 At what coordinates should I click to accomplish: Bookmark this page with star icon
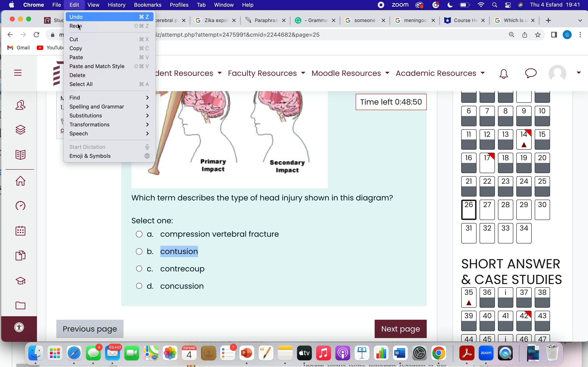(x=538, y=35)
